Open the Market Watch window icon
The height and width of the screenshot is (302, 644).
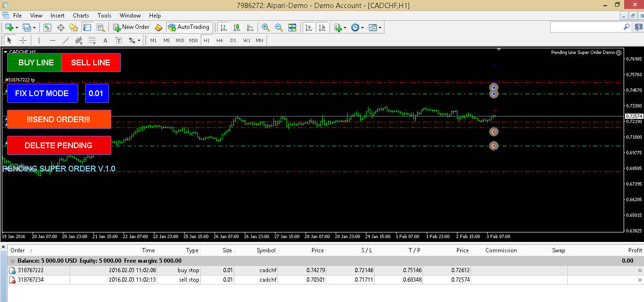(x=47, y=27)
